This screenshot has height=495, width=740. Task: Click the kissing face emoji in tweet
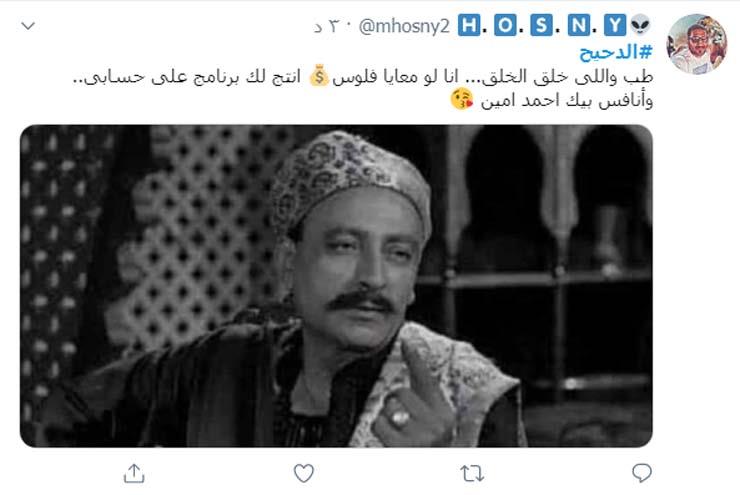coord(462,100)
